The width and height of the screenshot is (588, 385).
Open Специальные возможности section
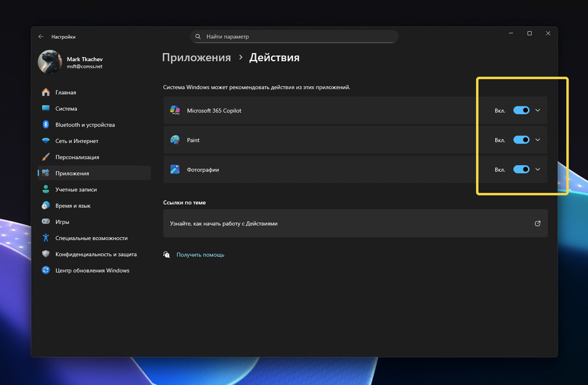click(x=95, y=237)
